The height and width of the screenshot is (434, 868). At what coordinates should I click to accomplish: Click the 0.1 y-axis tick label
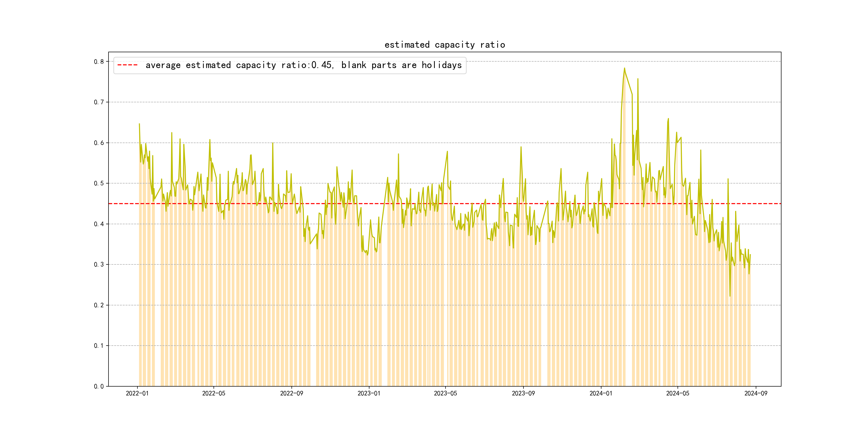(99, 346)
